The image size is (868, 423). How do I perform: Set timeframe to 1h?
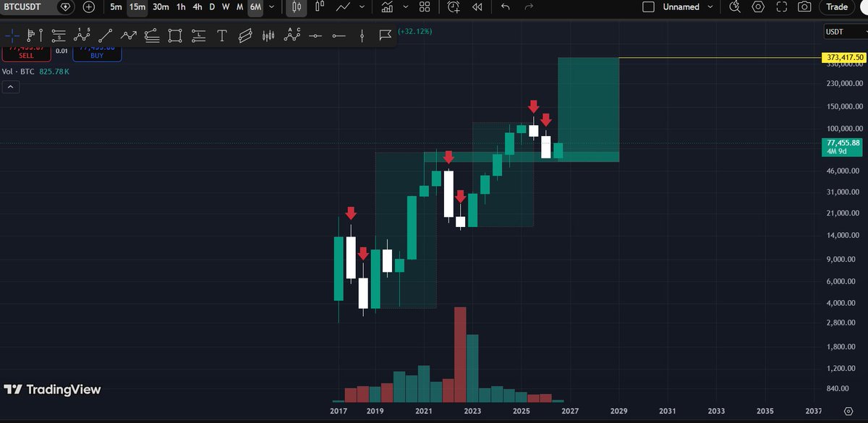(181, 7)
